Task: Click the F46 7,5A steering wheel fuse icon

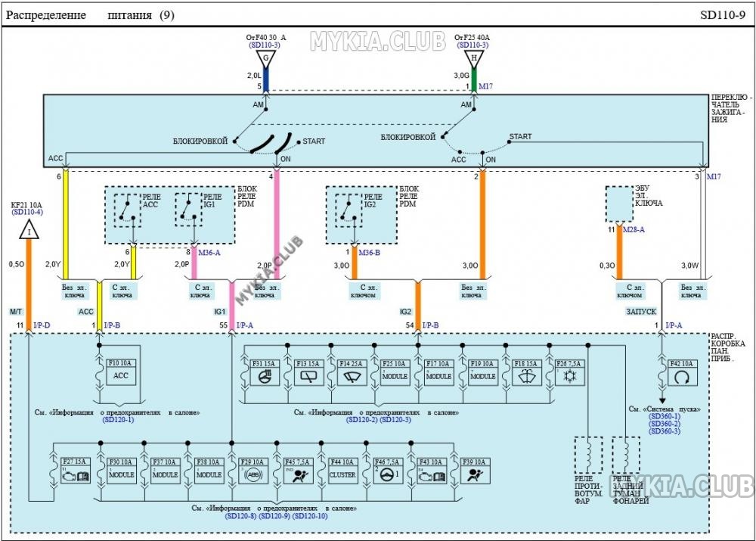Action: click(386, 475)
